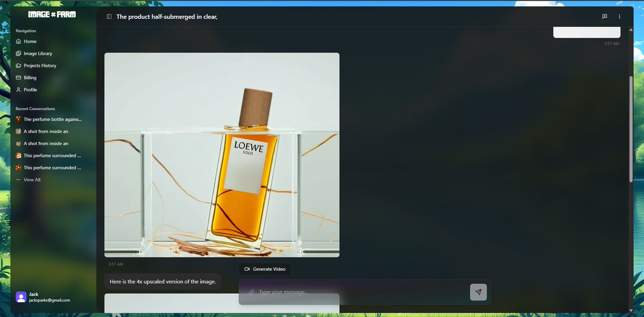Open the LOEWE perfume bottle image
The width and height of the screenshot is (644, 317).
coord(222,155)
